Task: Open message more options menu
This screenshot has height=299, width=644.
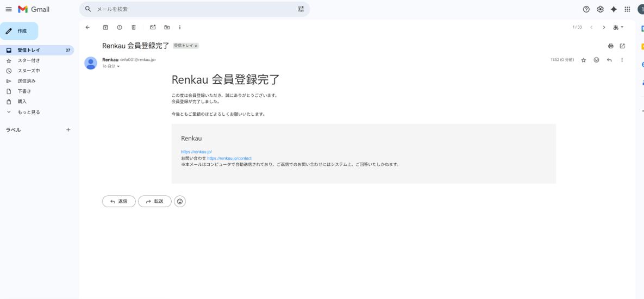Action: coord(622,60)
